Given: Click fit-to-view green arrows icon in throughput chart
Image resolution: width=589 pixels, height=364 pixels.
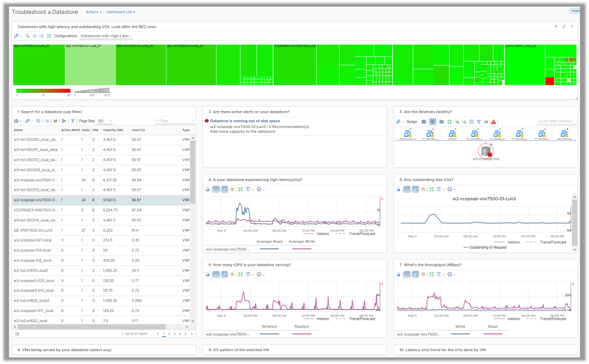Looking at the screenshot, I should 431,275.
